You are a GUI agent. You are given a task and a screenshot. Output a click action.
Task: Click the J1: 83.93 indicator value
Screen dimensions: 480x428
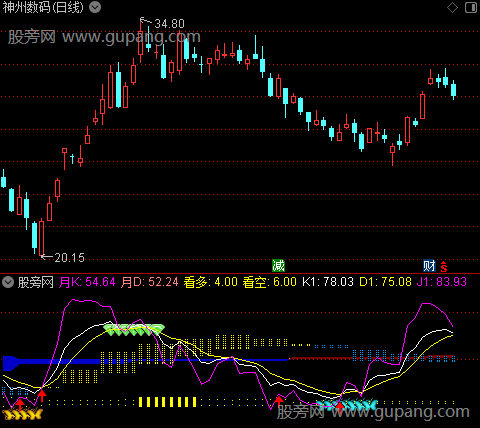click(442, 282)
